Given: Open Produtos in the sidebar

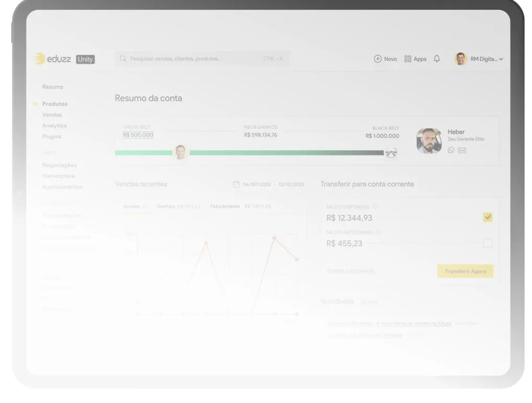Looking at the screenshot, I should pos(55,104).
